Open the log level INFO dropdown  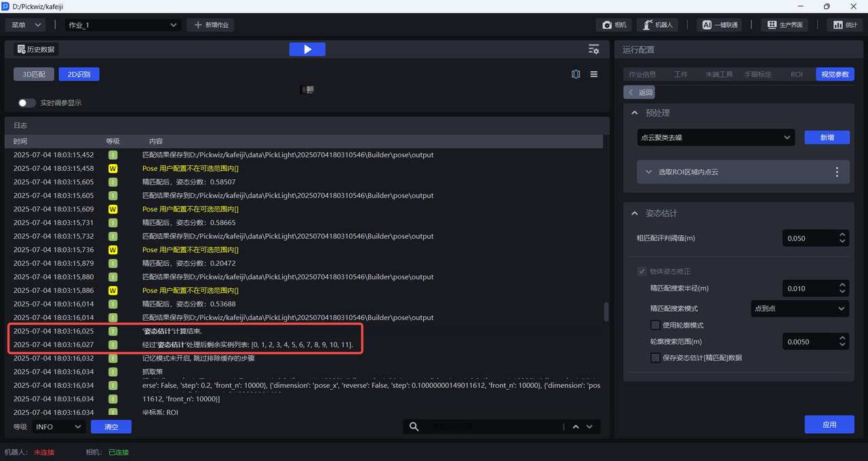pyautogui.click(x=58, y=426)
